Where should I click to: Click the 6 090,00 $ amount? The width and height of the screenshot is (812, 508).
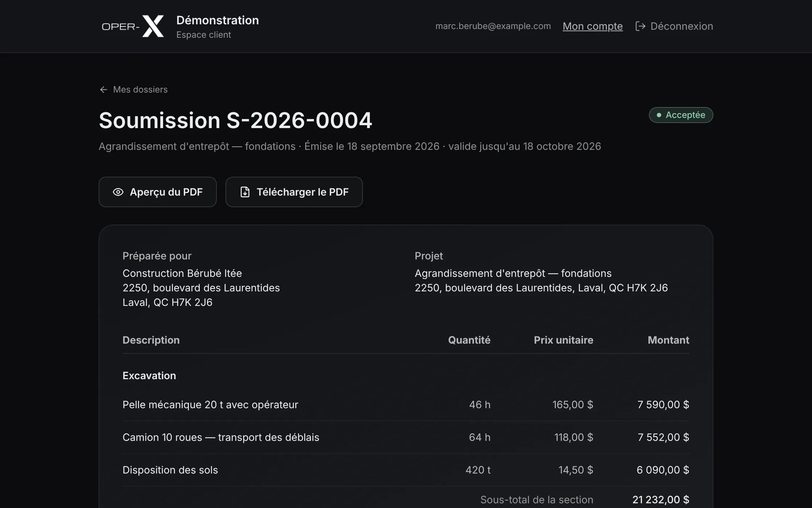click(663, 470)
